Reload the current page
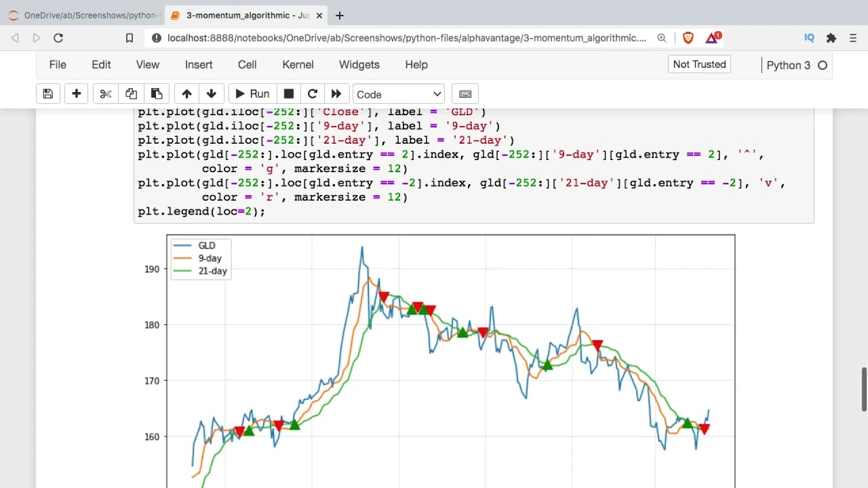Viewport: 868px width, 488px height. pos(58,38)
